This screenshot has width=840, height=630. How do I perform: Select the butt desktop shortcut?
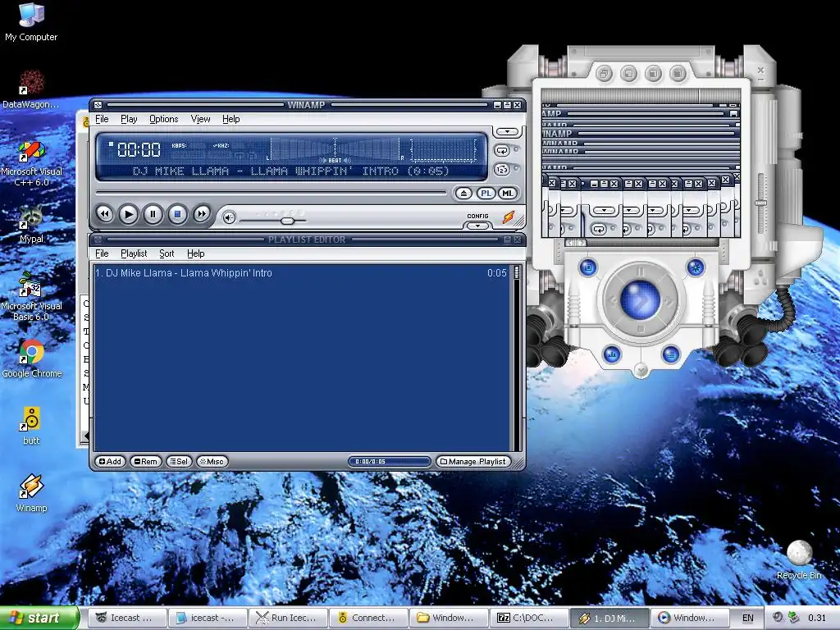[31, 426]
